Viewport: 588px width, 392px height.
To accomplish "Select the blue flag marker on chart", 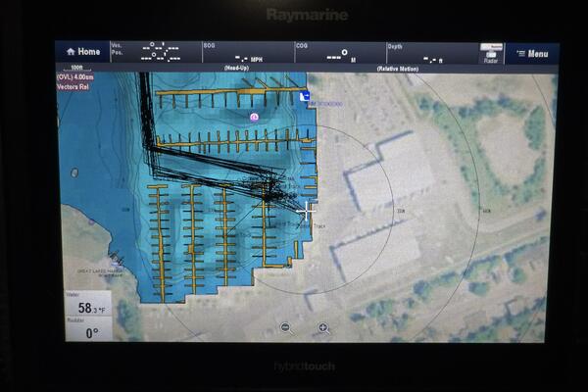I will point(305,97).
